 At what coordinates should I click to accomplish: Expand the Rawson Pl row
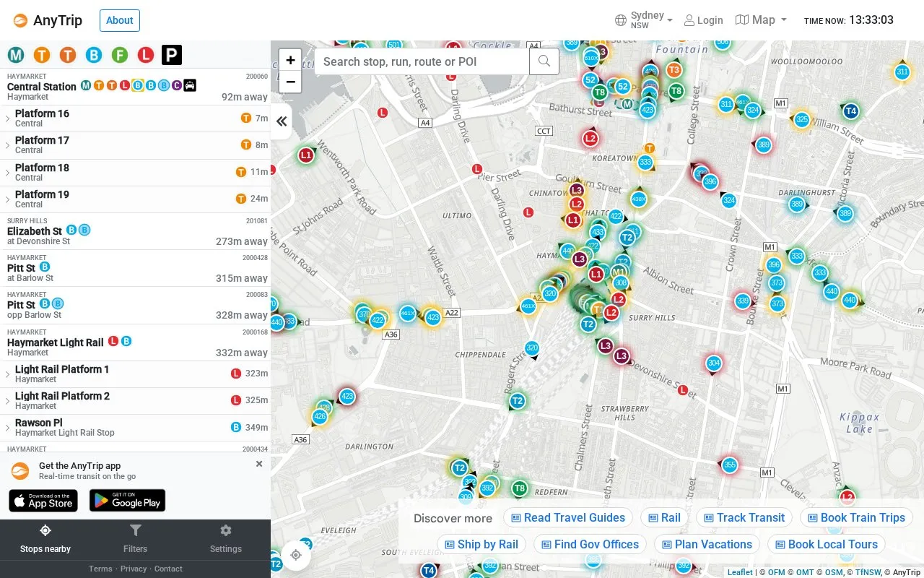click(x=135, y=428)
